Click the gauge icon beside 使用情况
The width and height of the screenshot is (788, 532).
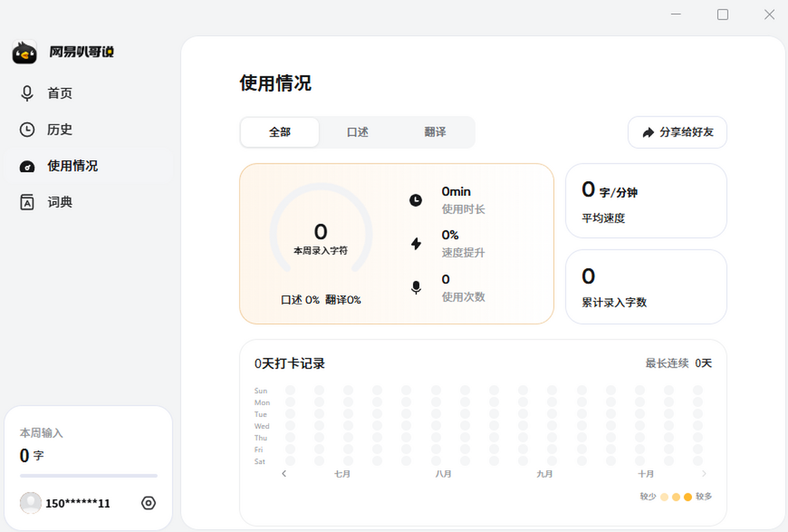(x=27, y=166)
